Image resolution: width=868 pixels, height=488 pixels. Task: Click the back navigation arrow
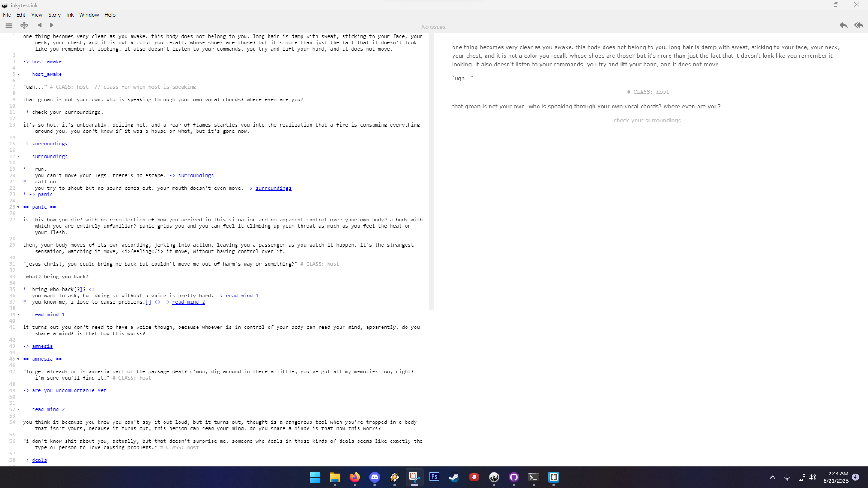pos(39,25)
